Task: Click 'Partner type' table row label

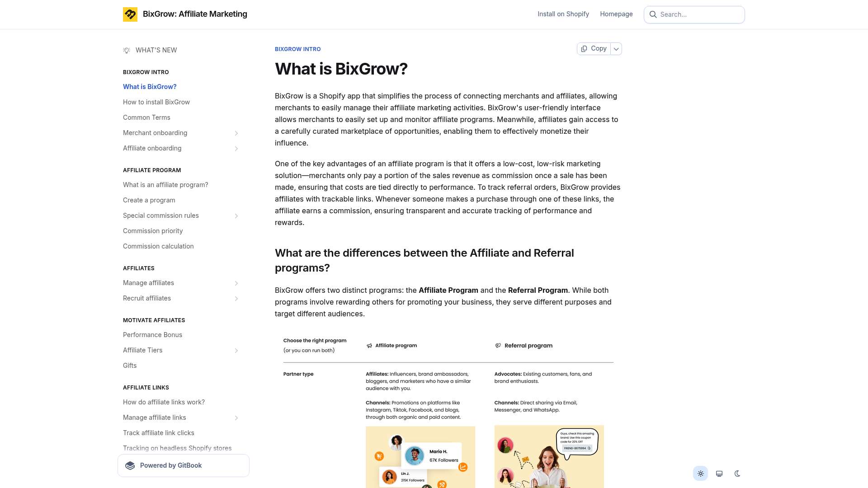Action: [x=298, y=374]
